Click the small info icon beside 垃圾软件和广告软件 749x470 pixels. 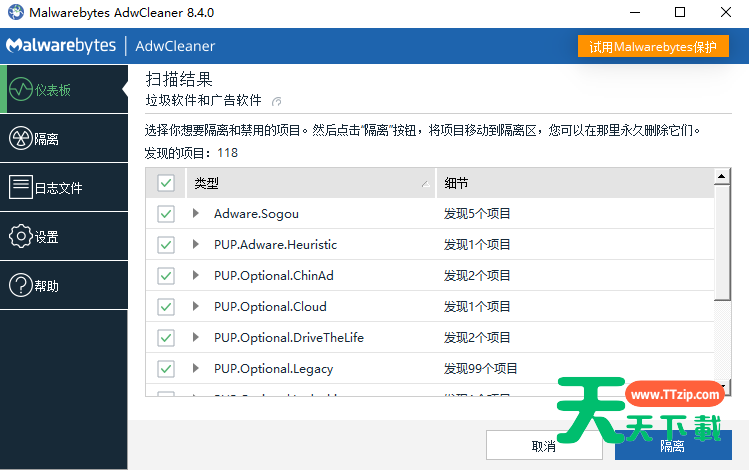[277, 101]
